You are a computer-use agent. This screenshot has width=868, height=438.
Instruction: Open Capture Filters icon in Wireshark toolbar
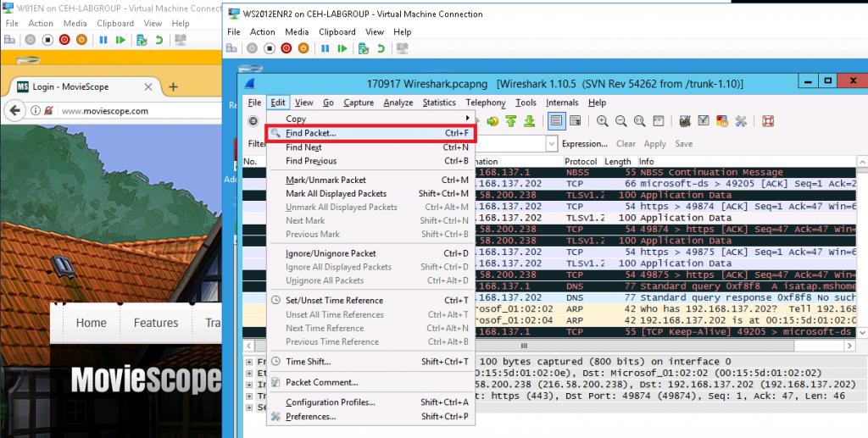[x=685, y=121]
